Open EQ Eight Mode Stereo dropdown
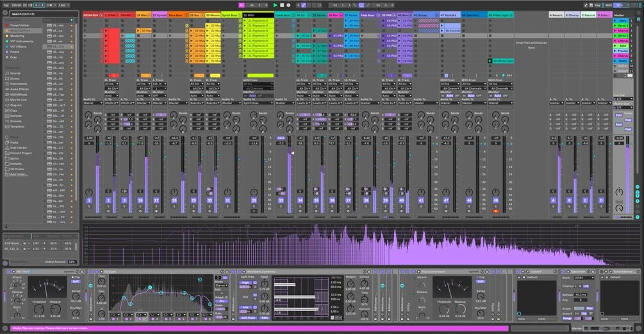This screenshot has height=334, width=644. pos(221,285)
